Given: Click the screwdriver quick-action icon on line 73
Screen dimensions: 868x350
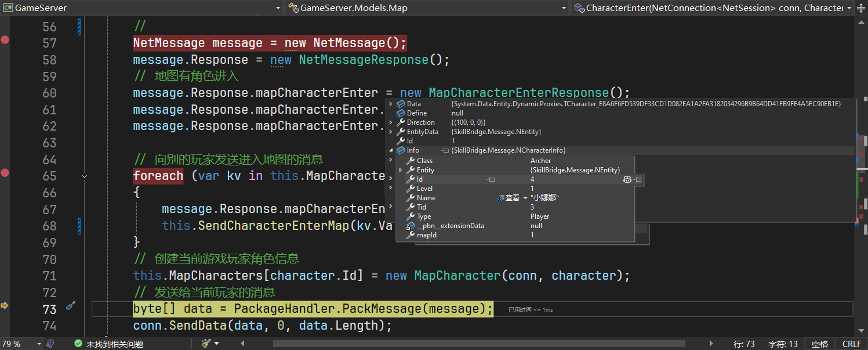Looking at the screenshot, I should [70, 305].
